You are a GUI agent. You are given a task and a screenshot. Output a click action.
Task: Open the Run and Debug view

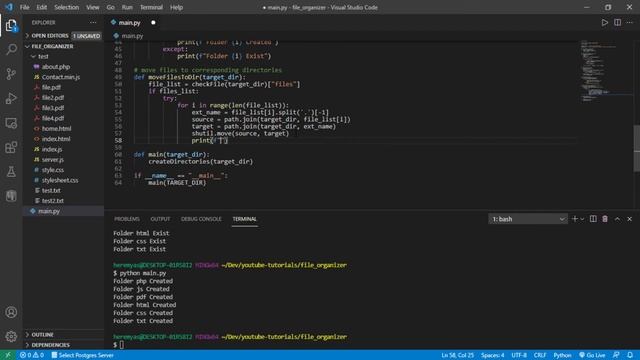(11, 98)
